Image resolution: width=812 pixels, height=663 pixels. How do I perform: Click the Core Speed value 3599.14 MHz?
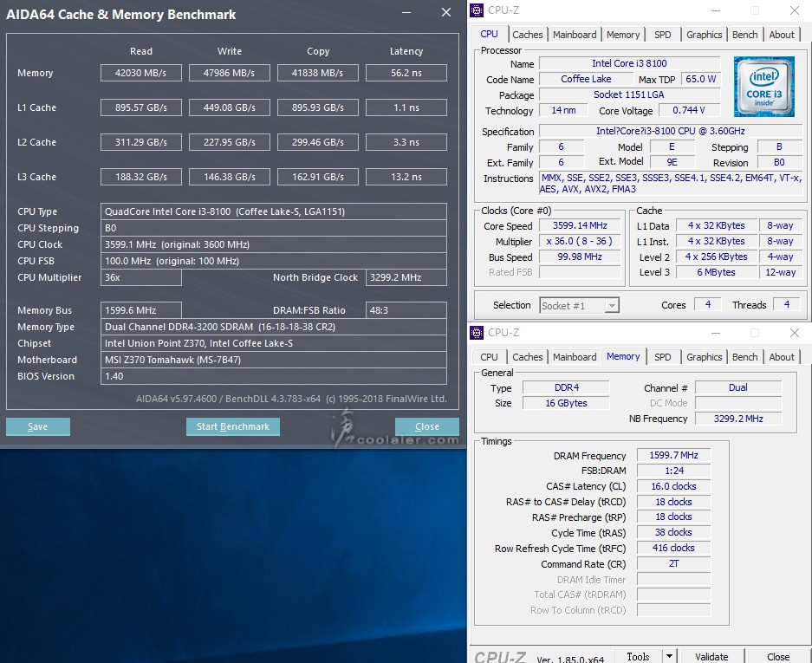(x=580, y=226)
